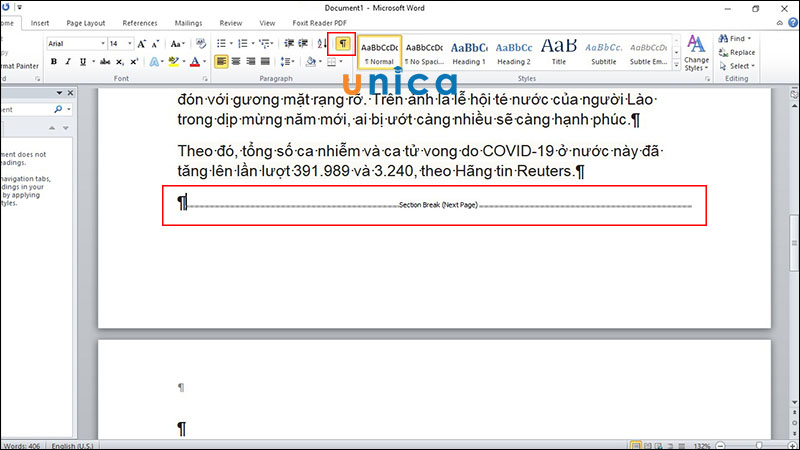This screenshot has width=800, height=450.
Task: Open the Shading dropdown arrow
Action: pyautogui.click(x=320, y=62)
